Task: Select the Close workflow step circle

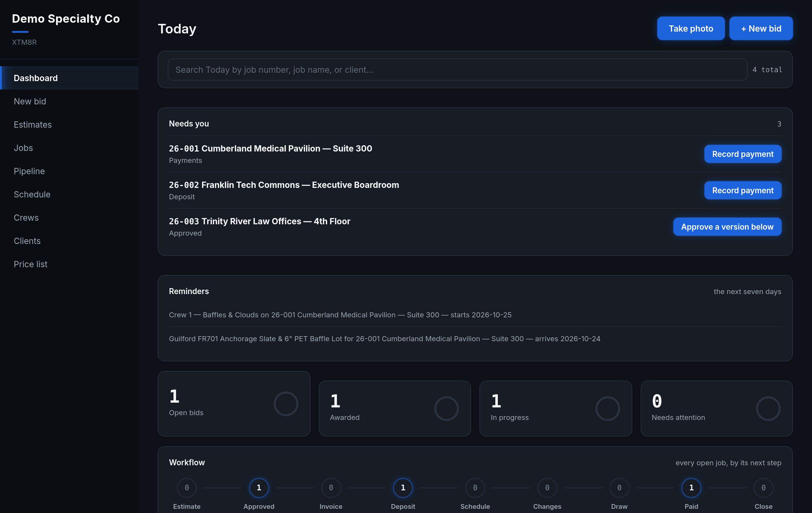Action: click(x=763, y=487)
